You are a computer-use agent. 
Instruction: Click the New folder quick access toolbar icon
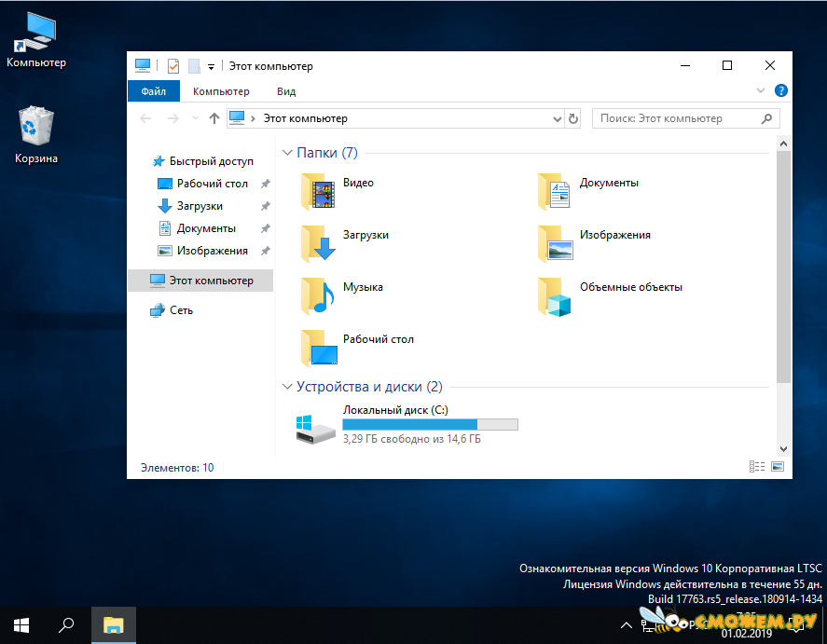(194, 66)
